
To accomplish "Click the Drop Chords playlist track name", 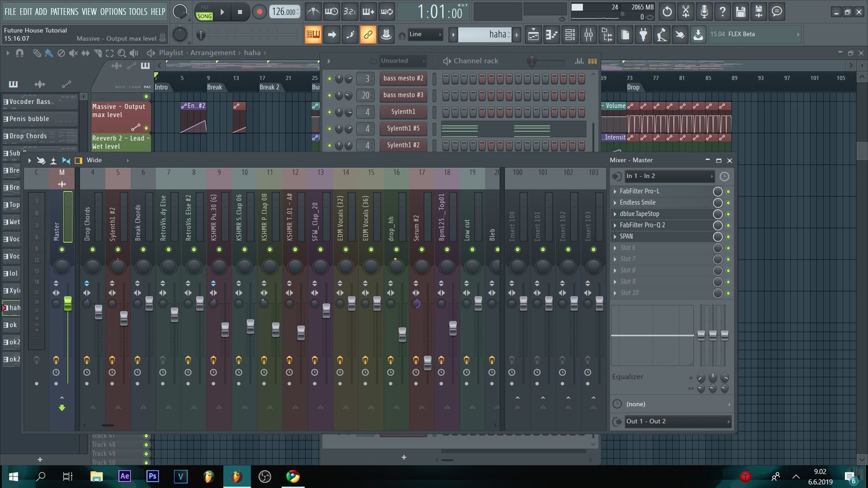I will (28, 136).
